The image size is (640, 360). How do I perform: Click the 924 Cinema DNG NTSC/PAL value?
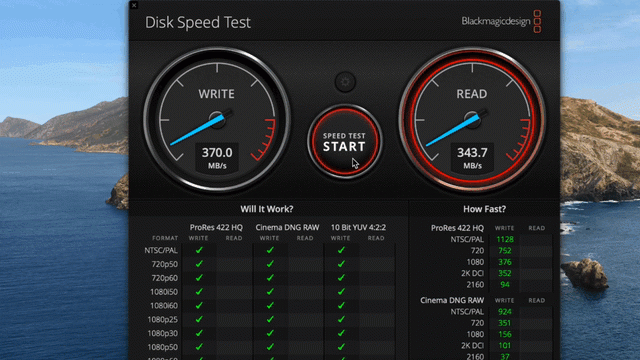[x=505, y=312]
